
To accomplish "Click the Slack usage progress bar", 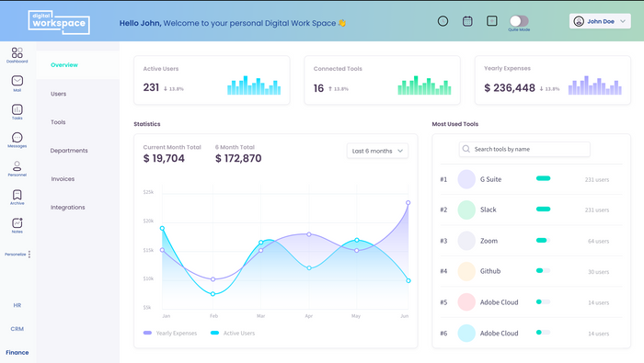I will 543,210.
